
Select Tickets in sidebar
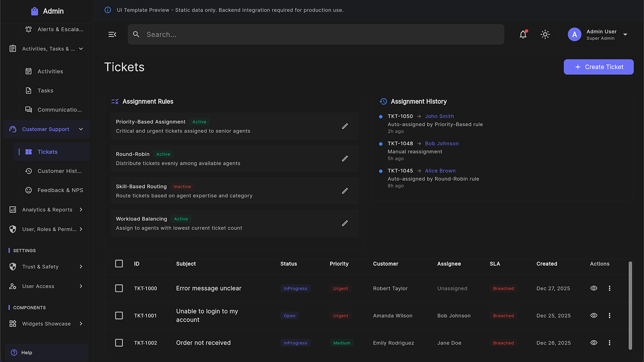(52, 152)
